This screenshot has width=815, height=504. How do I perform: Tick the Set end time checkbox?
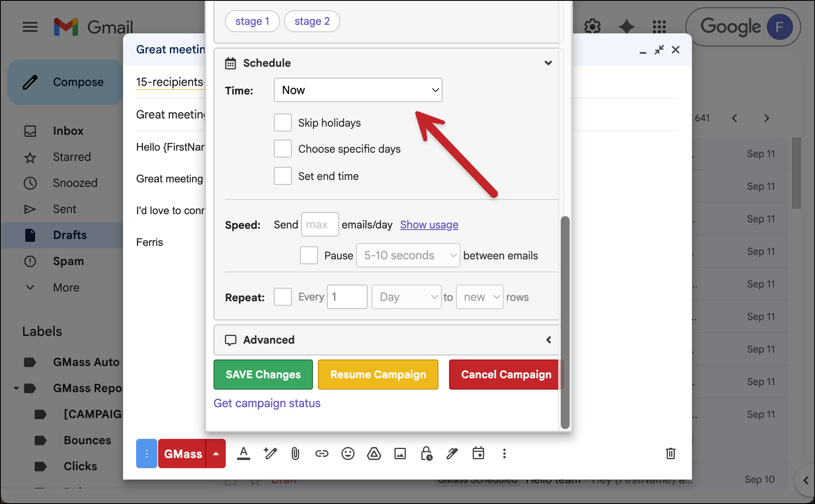click(x=283, y=176)
